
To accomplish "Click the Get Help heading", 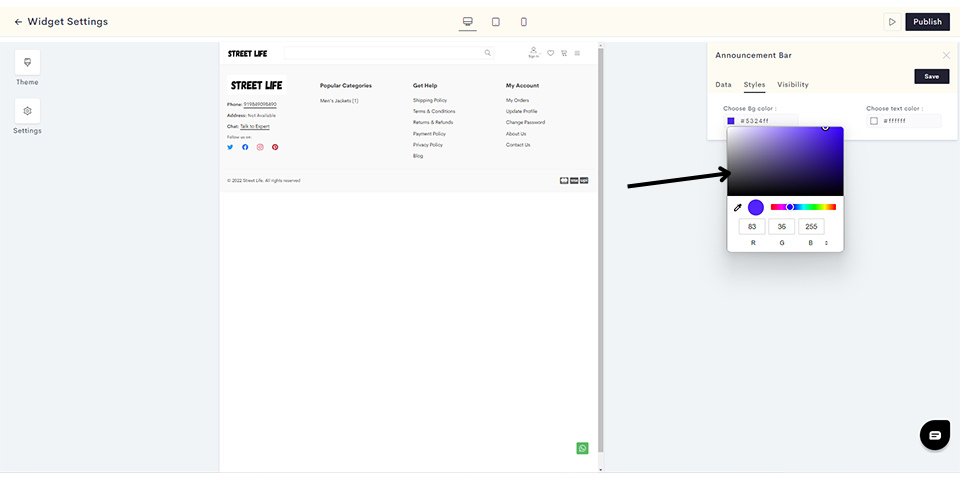I will [x=425, y=86].
